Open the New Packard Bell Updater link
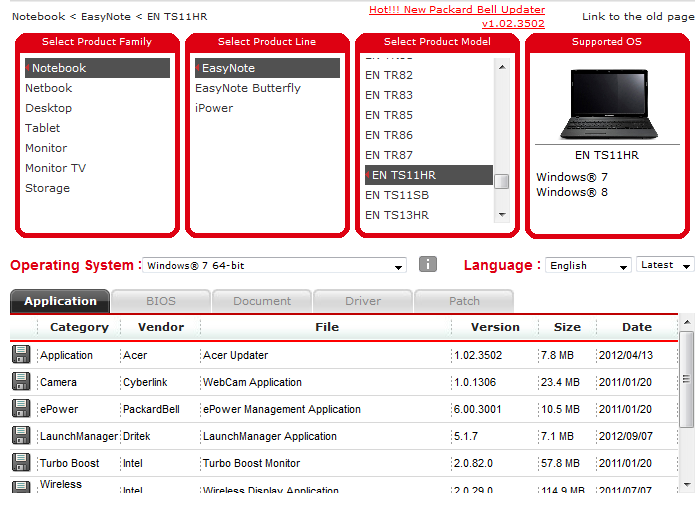Image resolution: width=698 pixels, height=509 pixels. tap(457, 16)
